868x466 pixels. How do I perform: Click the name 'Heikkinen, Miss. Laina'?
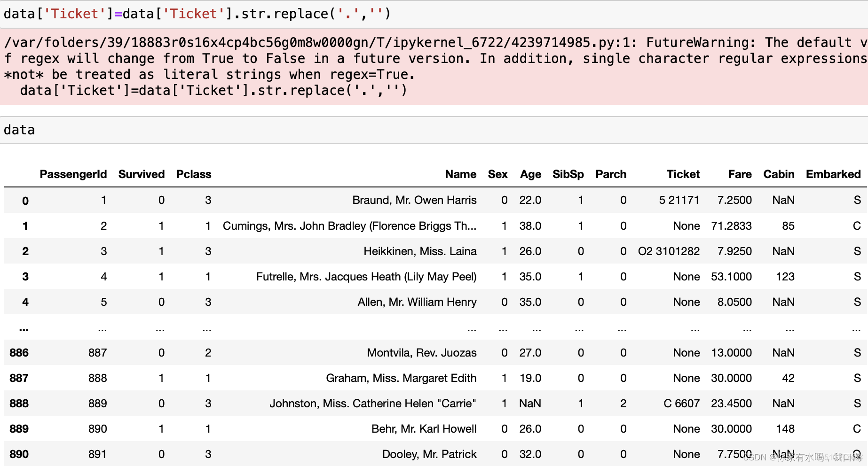(x=420, y=251)
